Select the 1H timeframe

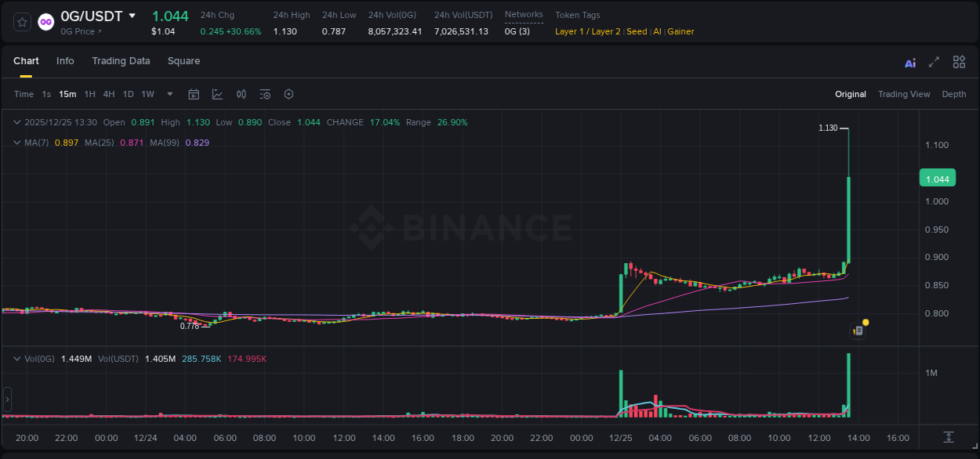coord(90,94)
